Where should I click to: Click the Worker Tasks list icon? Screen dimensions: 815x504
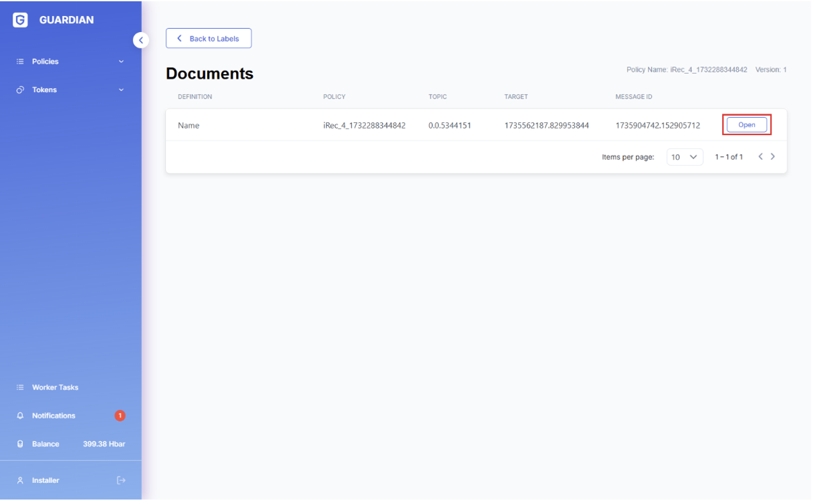click(20, 388)
